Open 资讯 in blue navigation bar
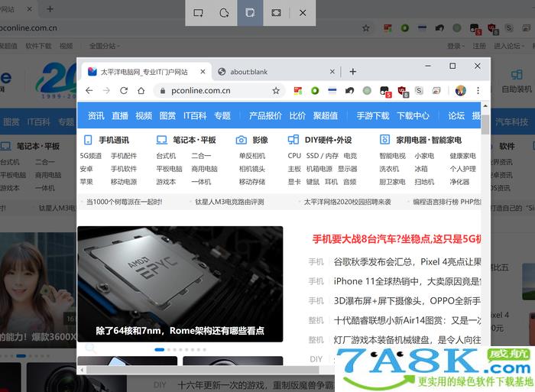Image resolution: width=535 pixels, height=392 pixels. (x=96, y=115)
